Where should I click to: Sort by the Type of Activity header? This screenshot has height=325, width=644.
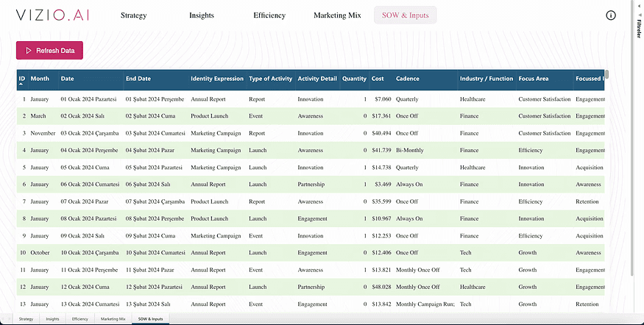pyautogui.click(x=271, y=79)
